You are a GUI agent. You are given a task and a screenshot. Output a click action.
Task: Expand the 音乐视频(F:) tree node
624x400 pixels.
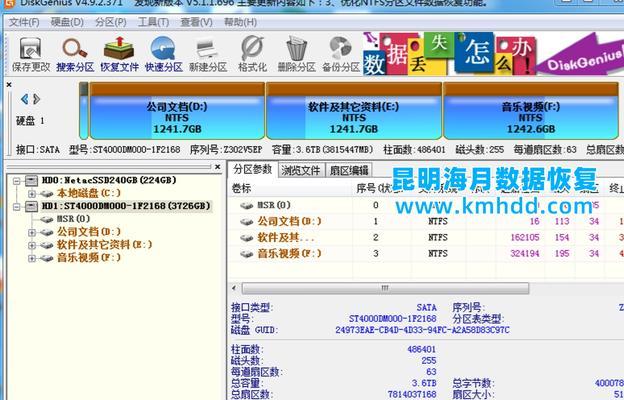pyautogui.click(x=32, y=258)
